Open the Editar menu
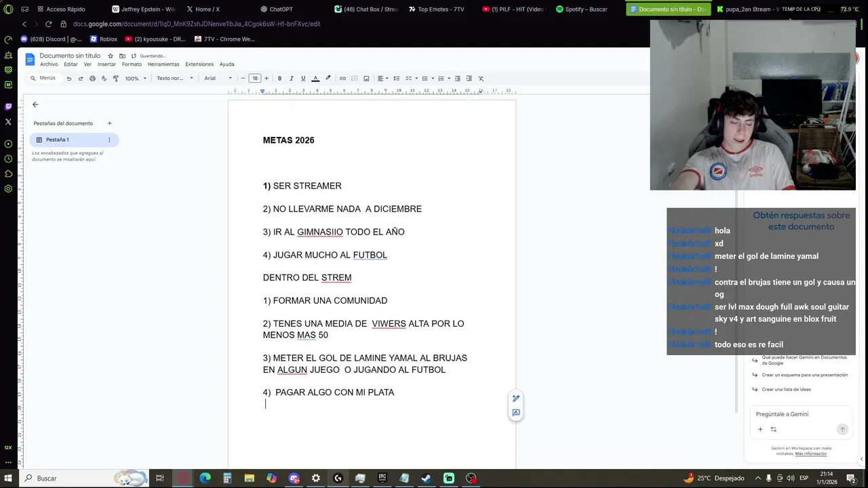Image resolution: width=868 pixels, height=488 pixels. 71,64
